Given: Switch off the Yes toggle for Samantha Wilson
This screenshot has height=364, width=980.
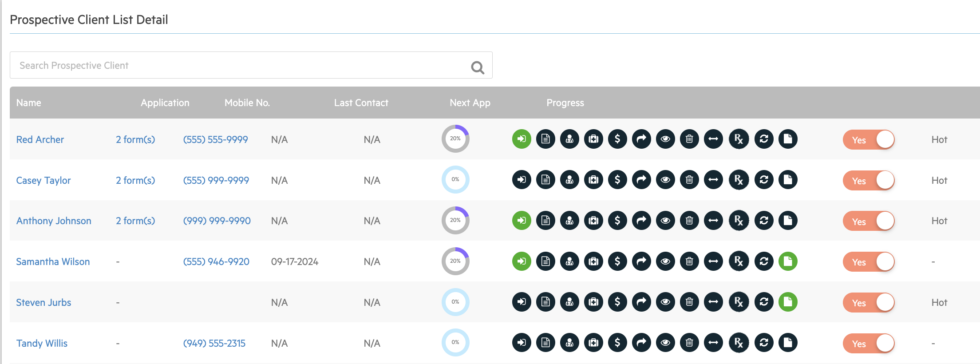Looking at the screenshot, I should click(869, 262).
